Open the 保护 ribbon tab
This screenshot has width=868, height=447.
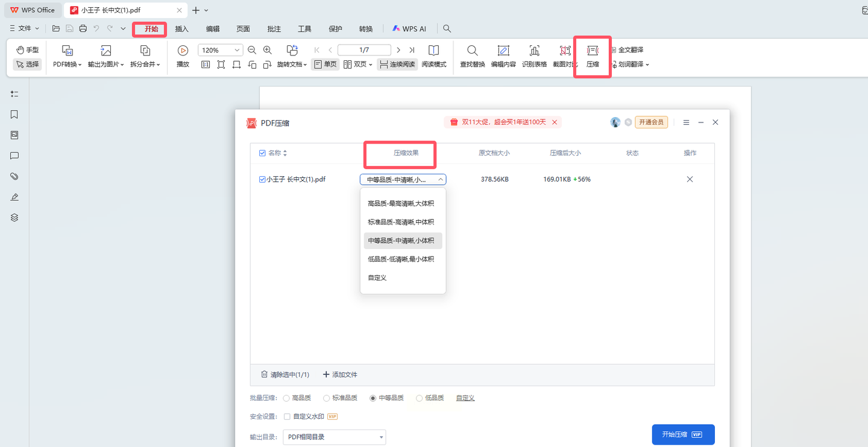coord(335,29)
